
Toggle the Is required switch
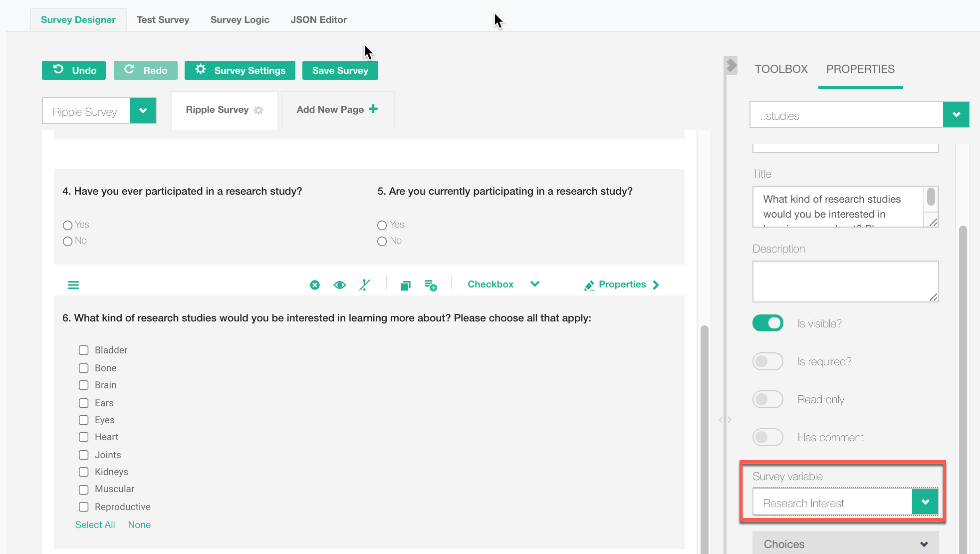(767, 361)
